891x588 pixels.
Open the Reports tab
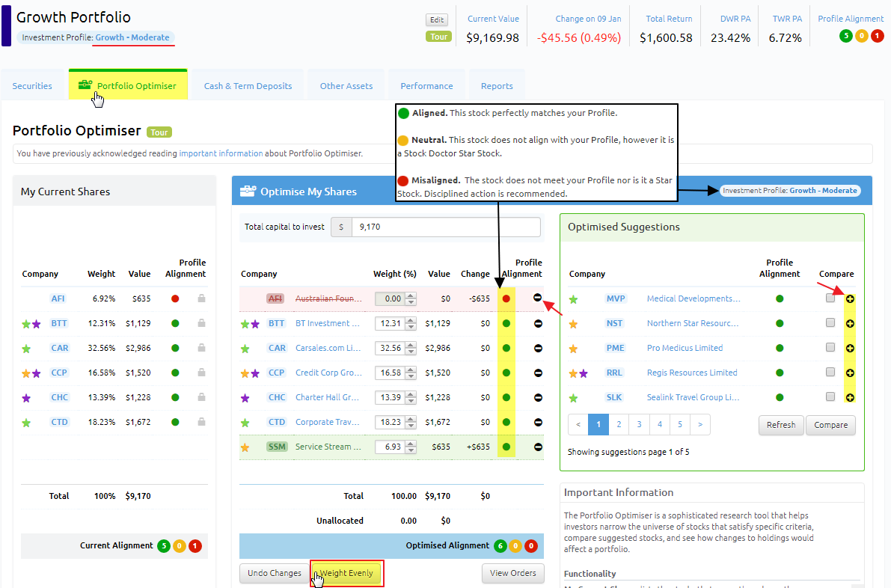coord(497,86)
